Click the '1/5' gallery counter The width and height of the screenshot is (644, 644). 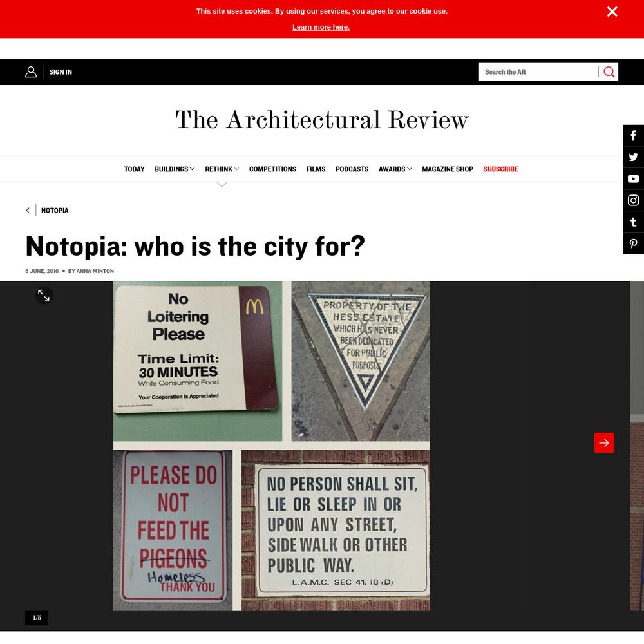point(37,618)
